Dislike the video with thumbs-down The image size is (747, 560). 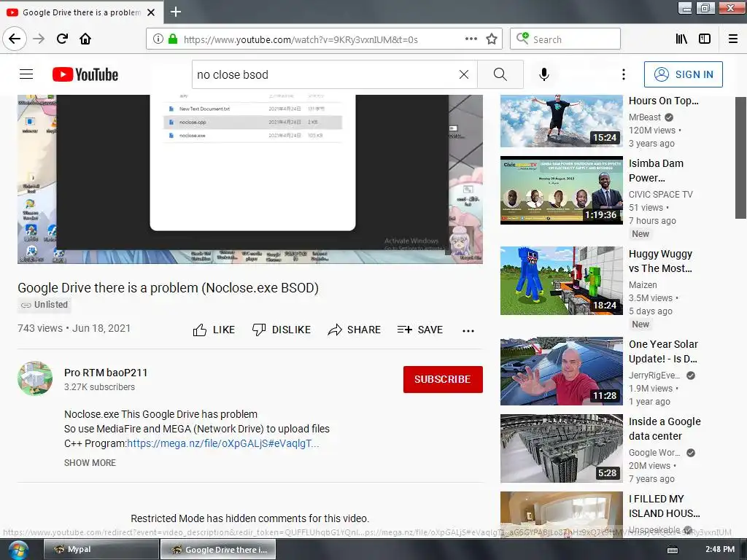pyautogui.click(x=281, y=330)
